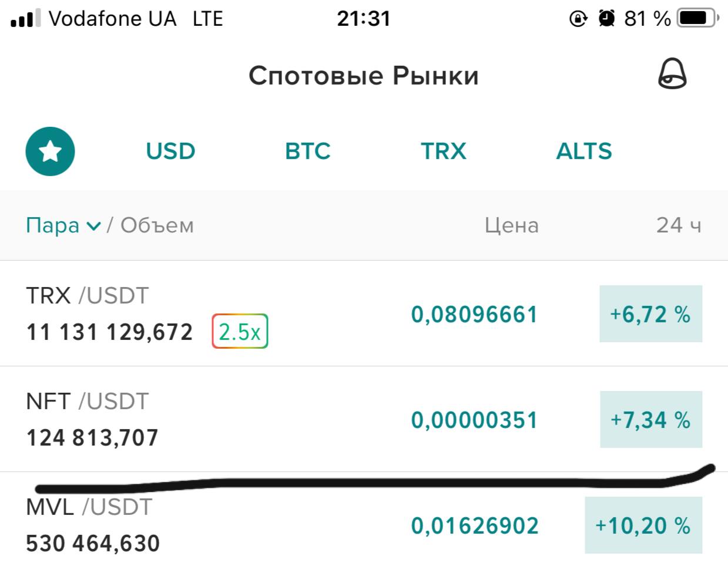The height and width of the screenshot is (566, 728).
Task: Tap the cellular signal bars icon
Action: [26, 19]
